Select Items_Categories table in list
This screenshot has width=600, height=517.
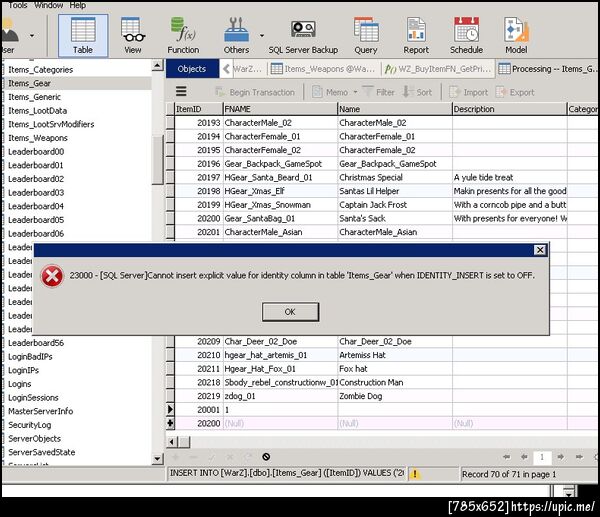point(41,70)
